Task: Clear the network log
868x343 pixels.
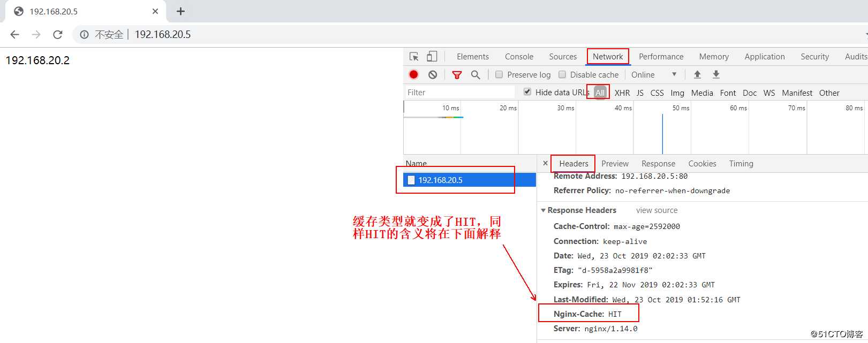Action: click(433, 74)
